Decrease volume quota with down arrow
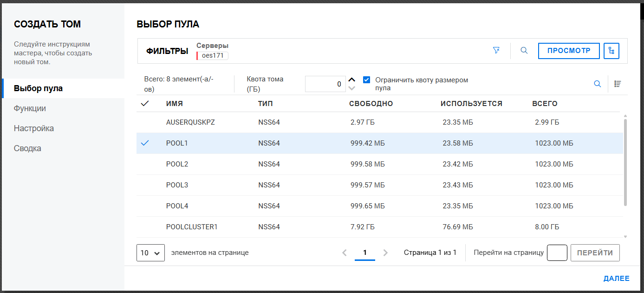Screen dimensions: 644x293 click(x=352, y=88)
